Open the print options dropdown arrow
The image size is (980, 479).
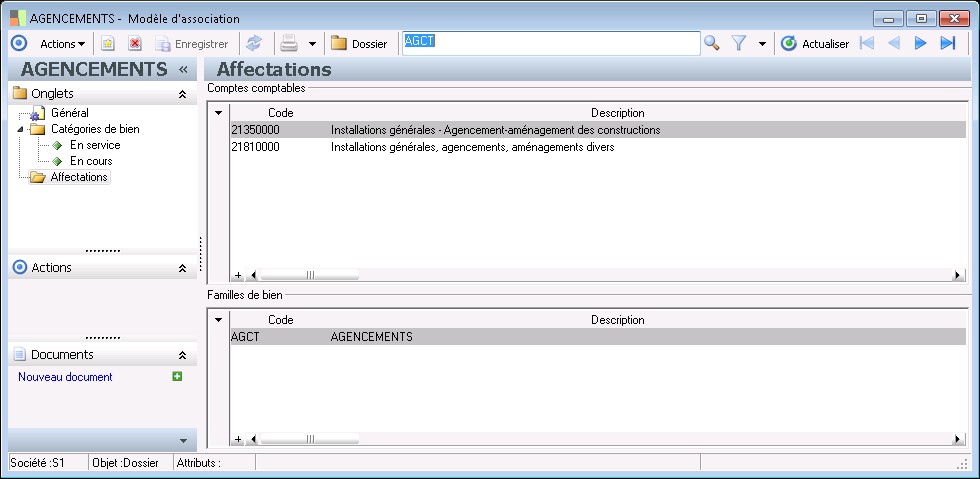[312, 44]
